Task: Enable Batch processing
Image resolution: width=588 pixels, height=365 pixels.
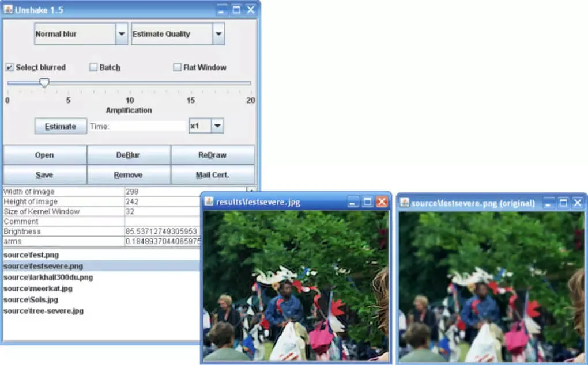Action: tap(93, 67)
